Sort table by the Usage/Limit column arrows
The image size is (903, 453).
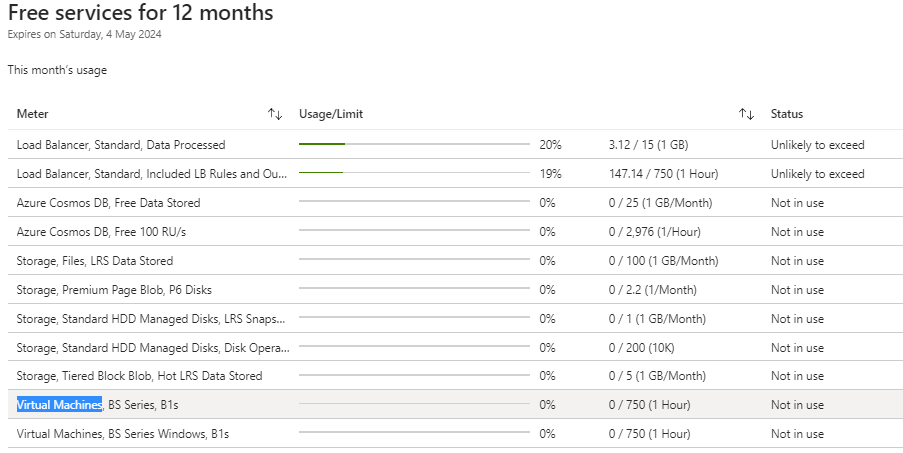(746, 114)
